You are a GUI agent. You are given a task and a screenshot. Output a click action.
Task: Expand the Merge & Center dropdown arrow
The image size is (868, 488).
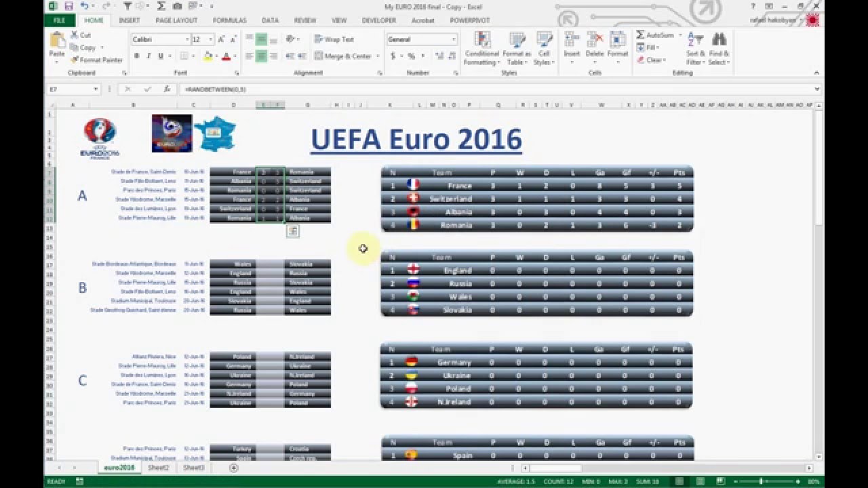377,56
